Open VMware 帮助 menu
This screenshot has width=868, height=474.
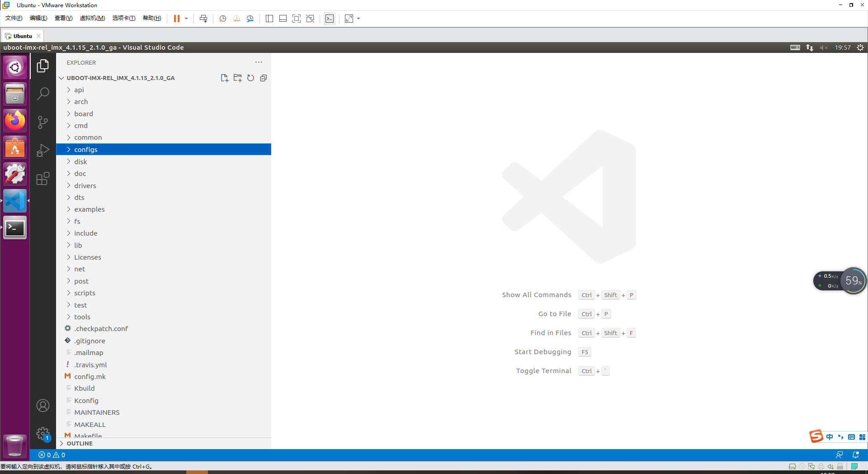[x=152, y=18]
